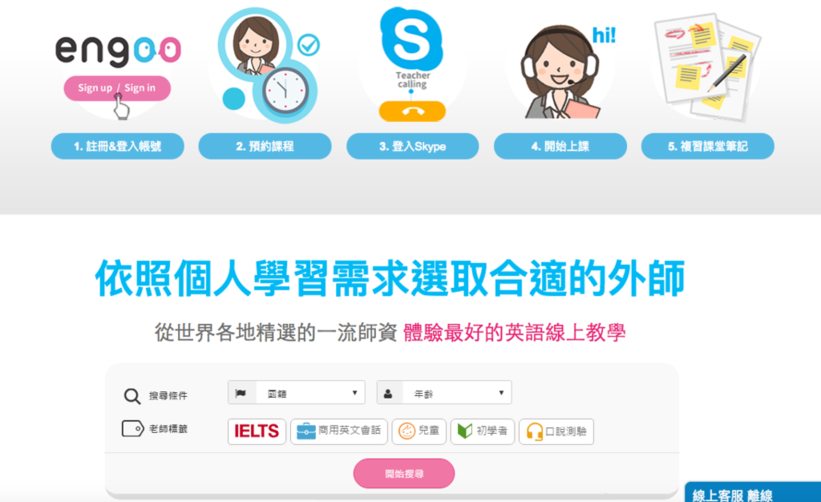Viewport: 821px width, 502px height.
Task: Click the headset teacher saying hi illustration
Action: tap(567, 72)
